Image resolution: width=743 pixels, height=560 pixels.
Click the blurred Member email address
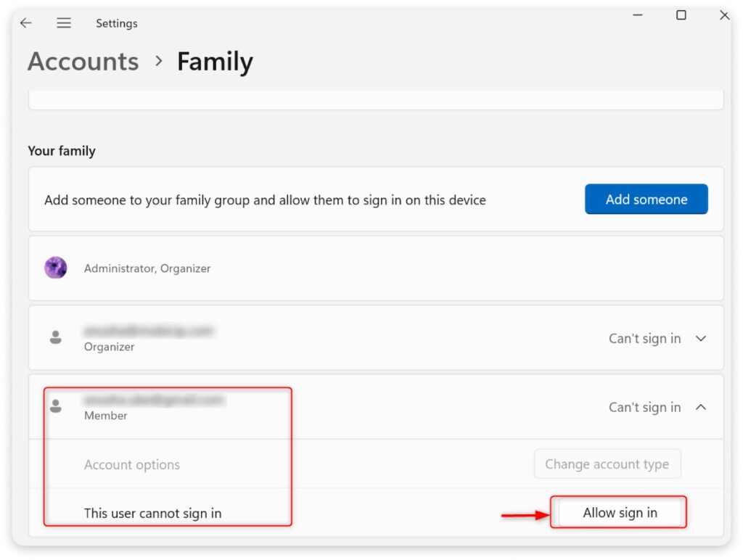click(155, 400)
